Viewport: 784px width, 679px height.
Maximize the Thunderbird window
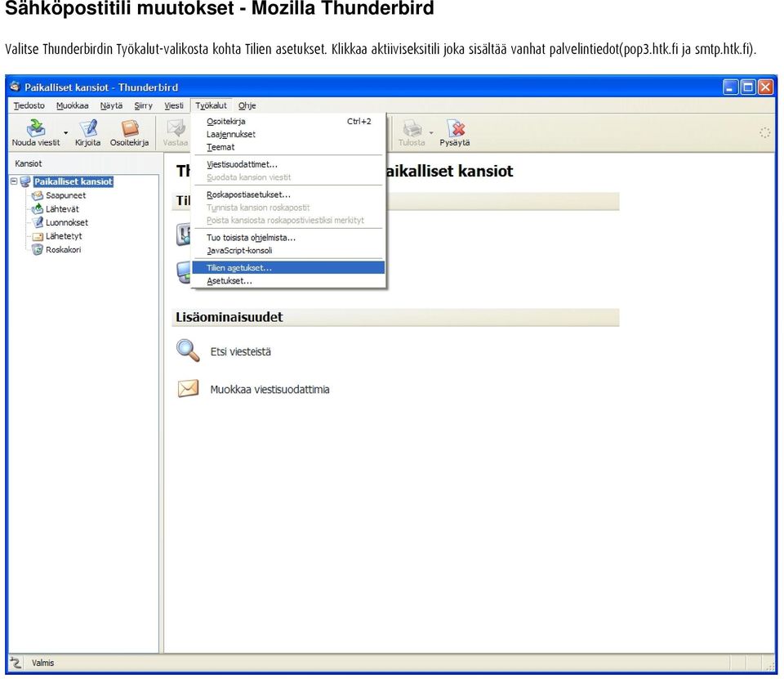coord(748,87)
